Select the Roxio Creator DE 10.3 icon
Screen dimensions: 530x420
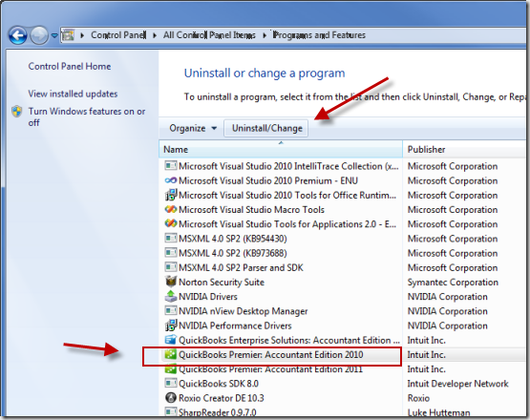(x=171, y=398)
